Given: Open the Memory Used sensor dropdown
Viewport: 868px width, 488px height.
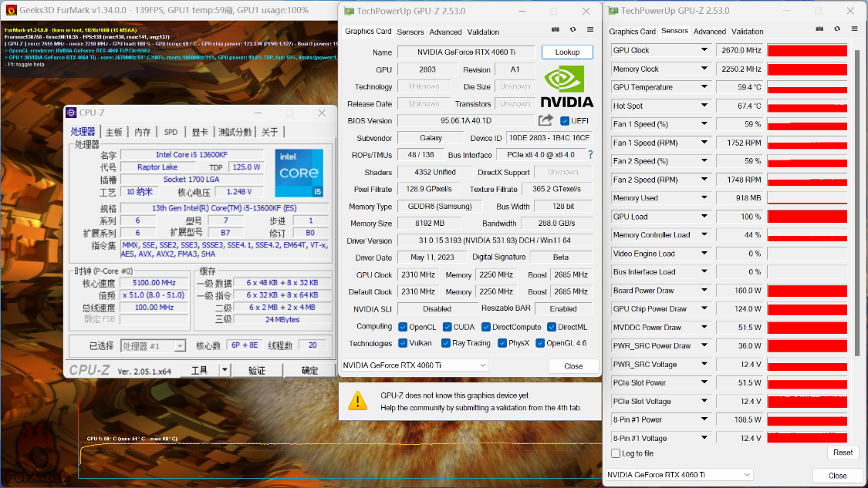Looking at the screenshot, I should click(704, 197).
